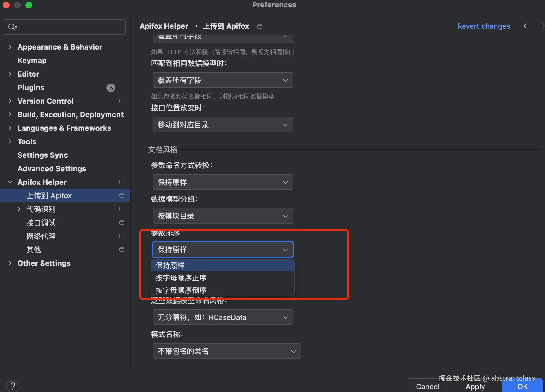Expand the 代码识别 subtree
Image resolution: width=545 pixels, height=392 pixels.
click(19, 209)
